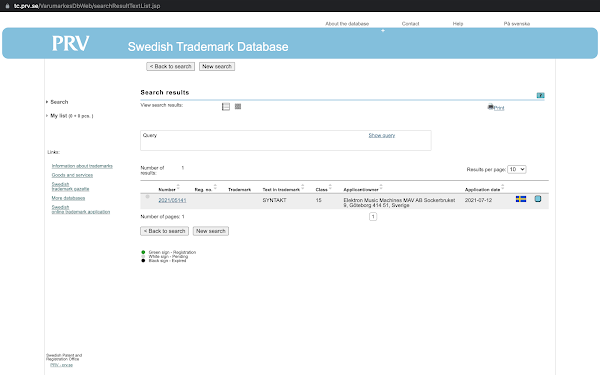
Task: Sort results by Class column
Action: coord(330,187)
